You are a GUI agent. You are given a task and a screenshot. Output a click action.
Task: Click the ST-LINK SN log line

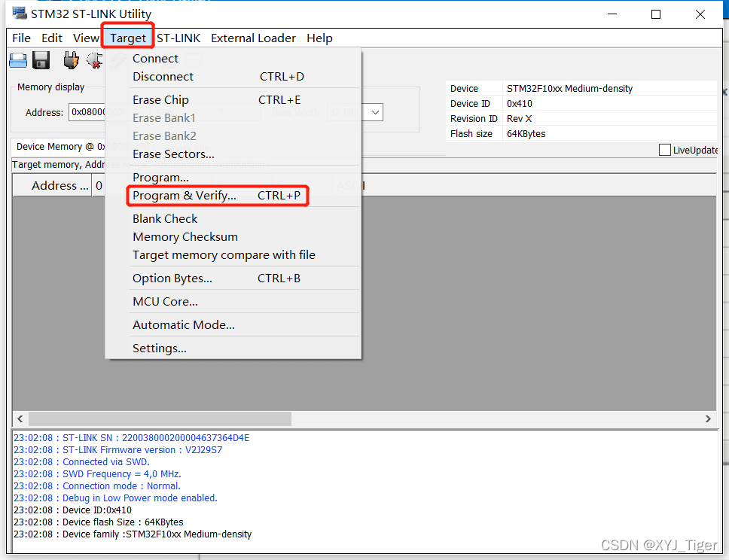(x=132, y=438)
